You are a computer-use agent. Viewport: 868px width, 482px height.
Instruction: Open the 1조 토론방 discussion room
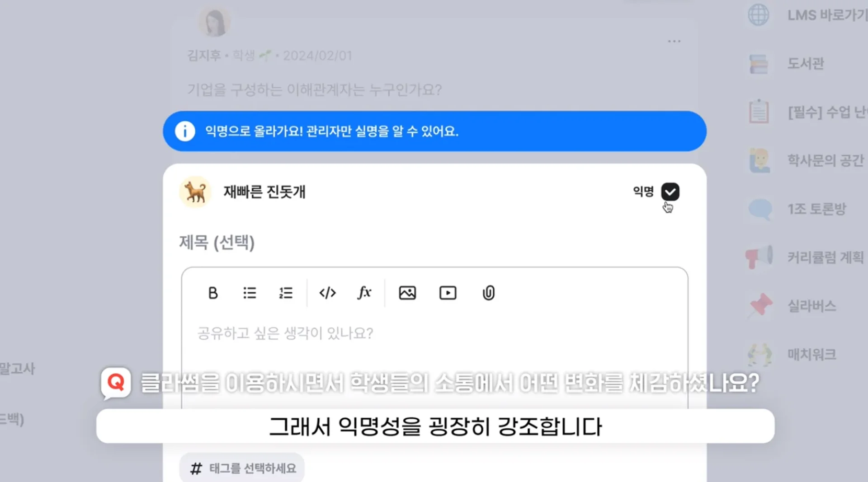click(816, 209)
